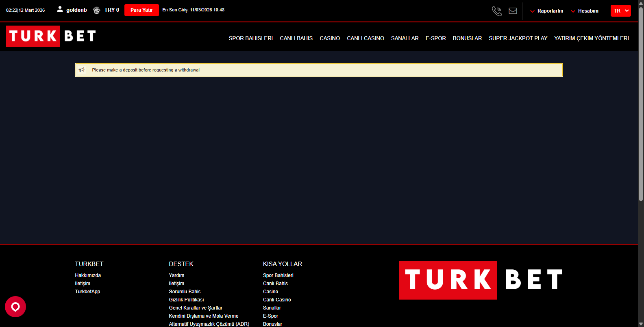Open Hakkımızda footer link
Screen dimensions: 644x327
coord(88,275)
